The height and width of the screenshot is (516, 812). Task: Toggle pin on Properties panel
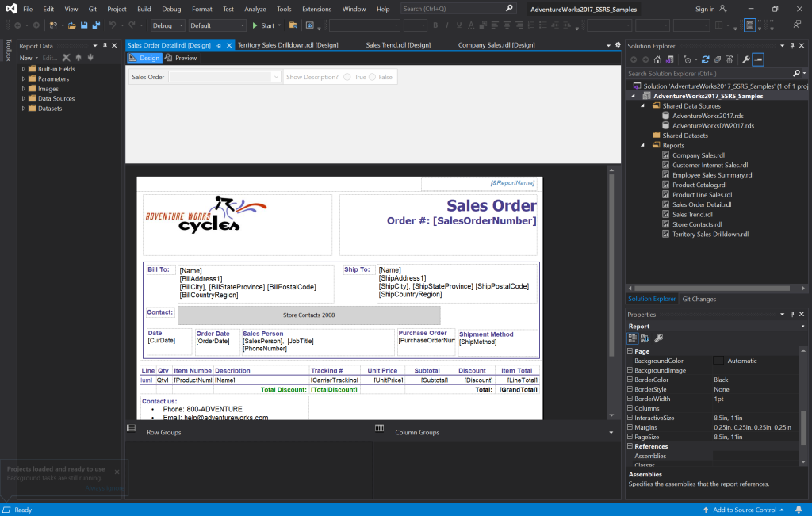tap(791, 315)
